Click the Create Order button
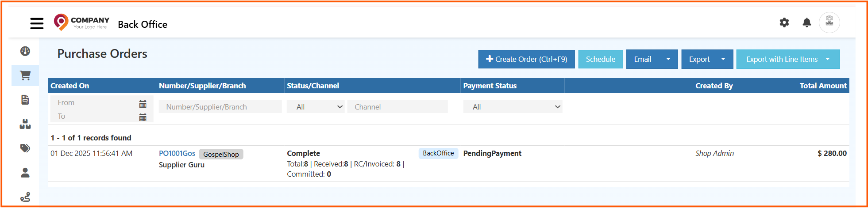868x208 pixels. (526, 59)
